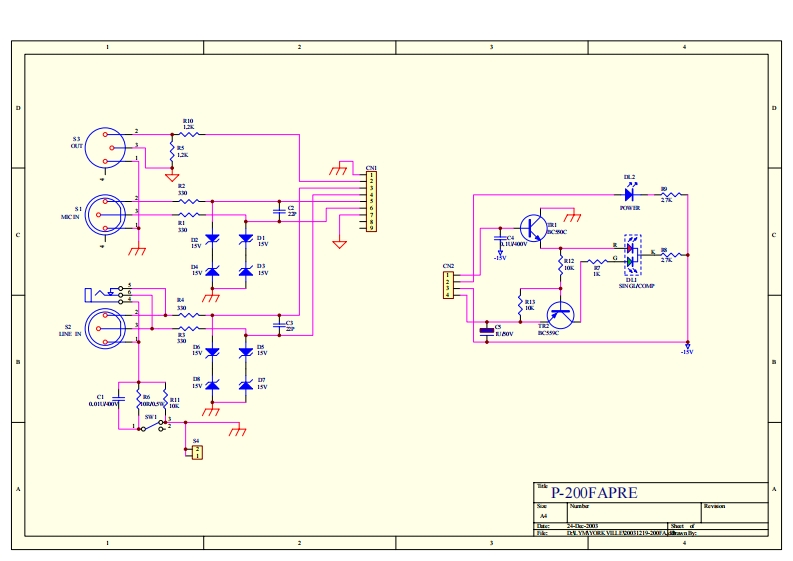Click the P-200FAPRE title text
This screenshot has height=561, width=793.
point(593,492)
